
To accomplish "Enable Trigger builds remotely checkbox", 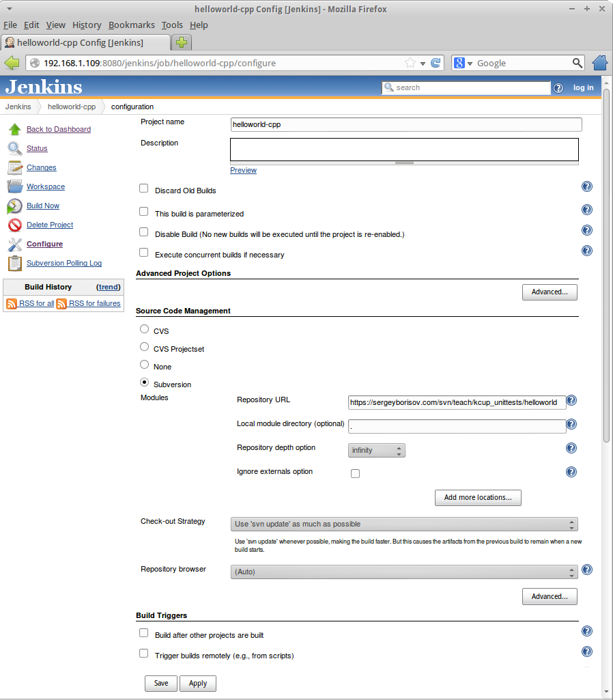I will (x=143, y=654).
